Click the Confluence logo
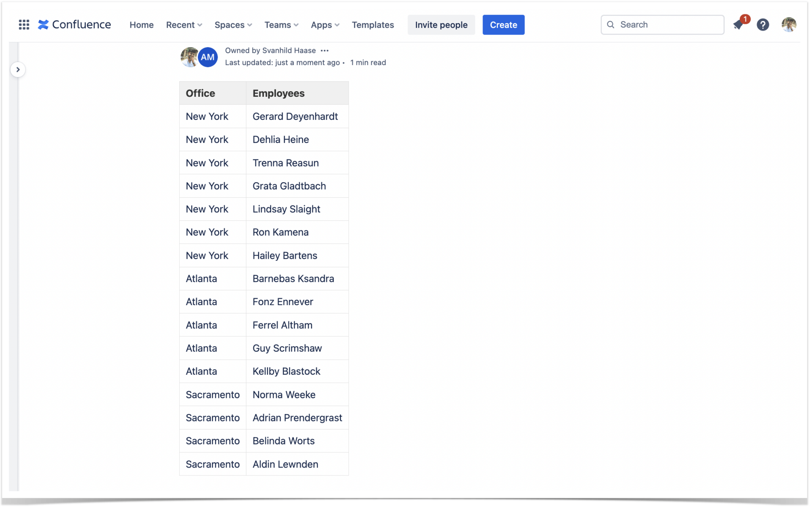812x508 pixels. pos(74,24)
